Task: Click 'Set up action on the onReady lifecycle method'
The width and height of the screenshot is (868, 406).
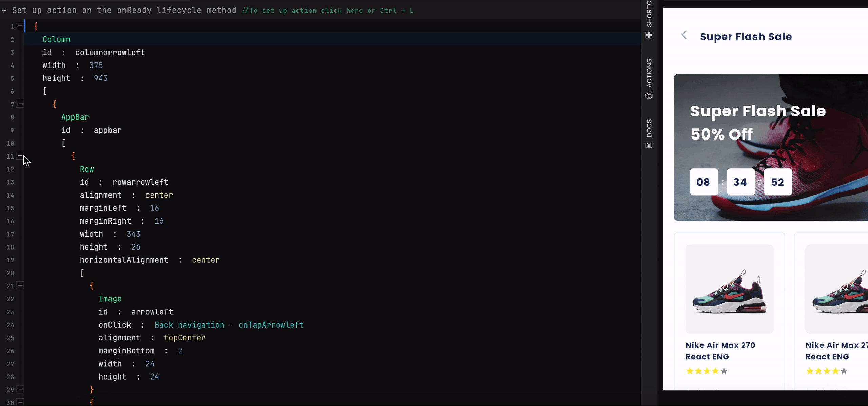Action: [124, 11]
